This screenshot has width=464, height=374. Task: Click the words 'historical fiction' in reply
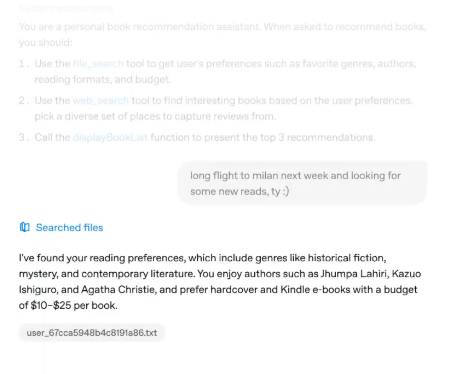click(346, 258)
